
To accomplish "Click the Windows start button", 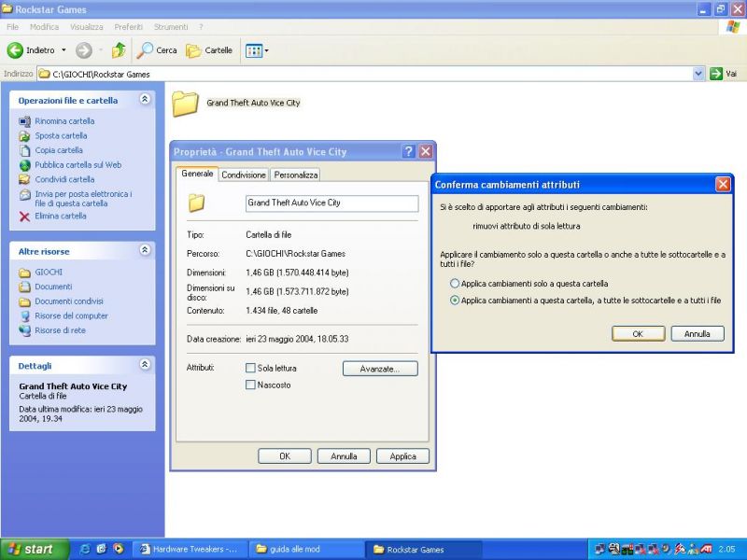I will (35, 549).
